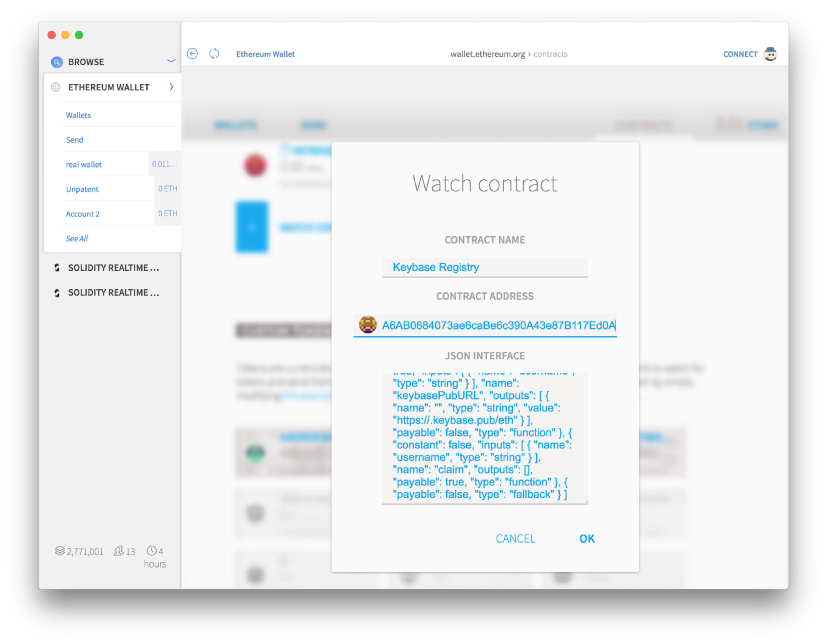Click the reload page icon
The width and height of the screenshot is (827, 644).
(214, 54)
